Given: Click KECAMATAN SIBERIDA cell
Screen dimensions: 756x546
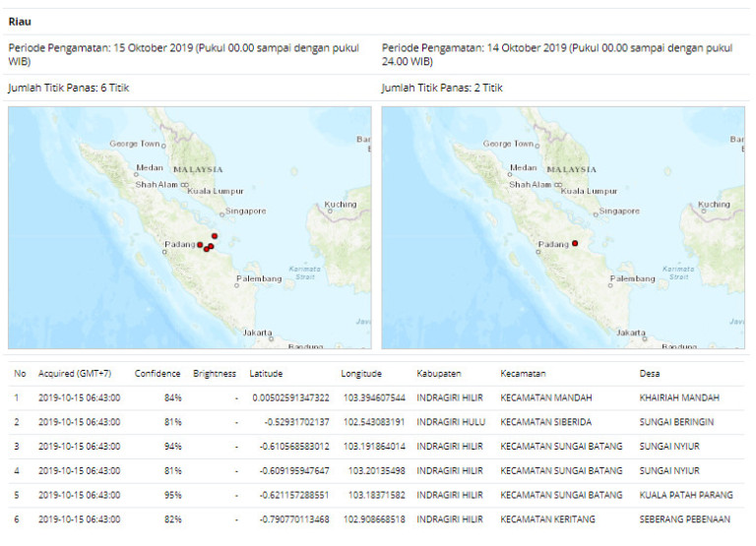Looking at the screenshot, I should click(x=545, y=422).
